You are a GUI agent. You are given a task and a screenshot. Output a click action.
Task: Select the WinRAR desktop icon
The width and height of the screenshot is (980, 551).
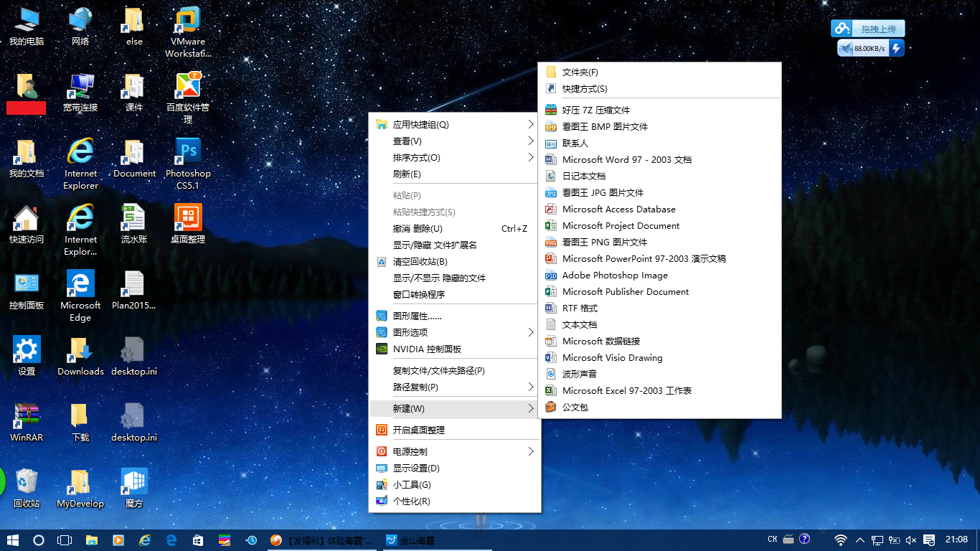coord(27,422)
